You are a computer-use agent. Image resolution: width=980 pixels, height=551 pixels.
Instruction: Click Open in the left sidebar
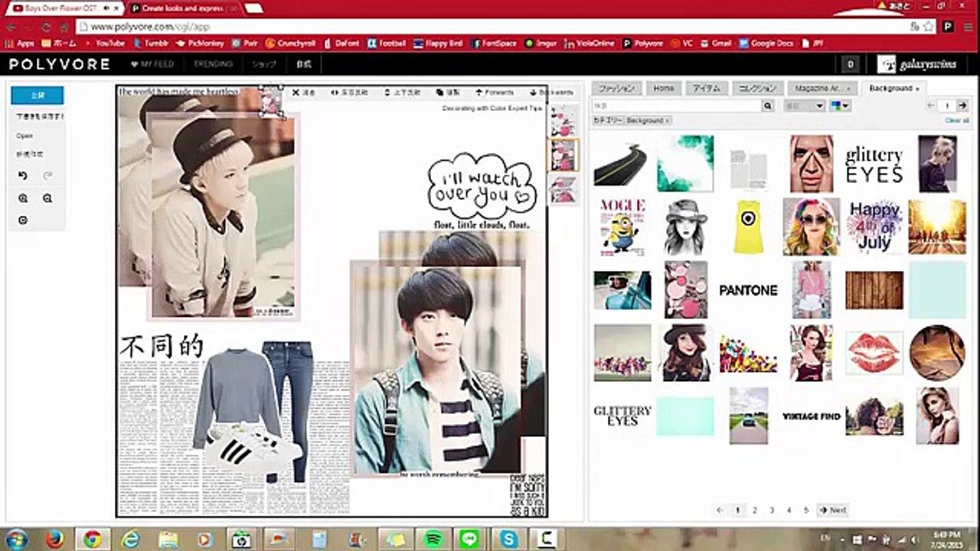24,135
